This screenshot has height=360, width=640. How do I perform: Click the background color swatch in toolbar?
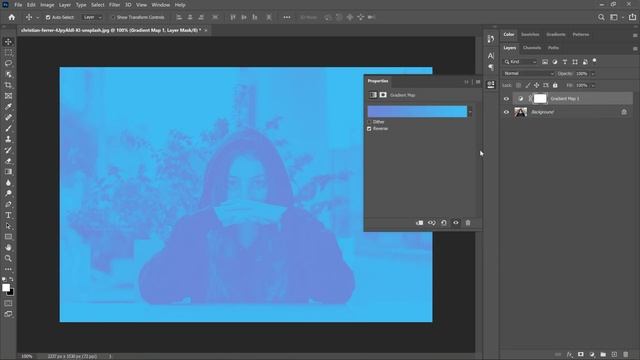(11, 293)
